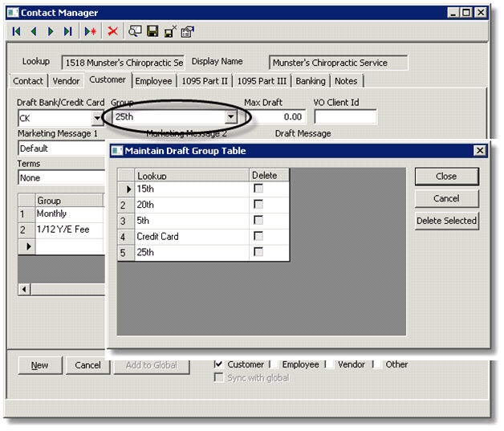This screenshot has width=504, height=431.
Task: Click Close button in Draft Group dialog
Action: click(446, 176)
